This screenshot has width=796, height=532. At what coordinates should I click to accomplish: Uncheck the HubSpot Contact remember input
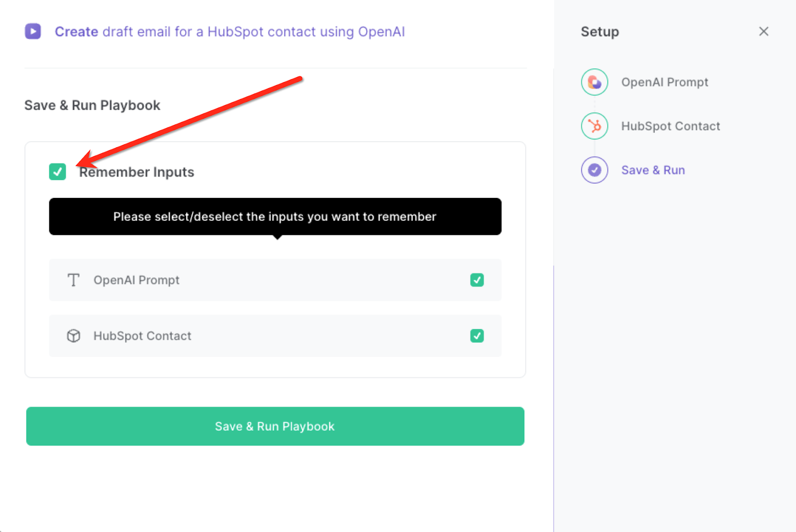coord(477,336)
